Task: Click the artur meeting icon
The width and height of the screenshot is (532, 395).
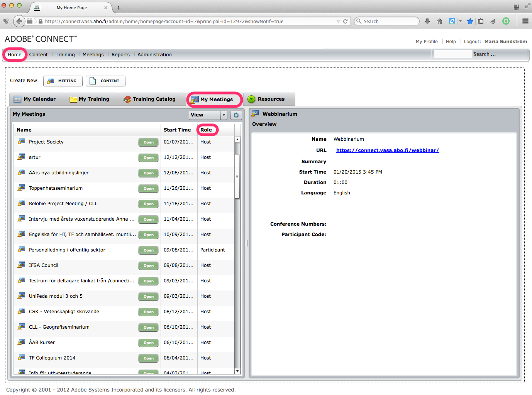Action: click(x=22, y=157)
